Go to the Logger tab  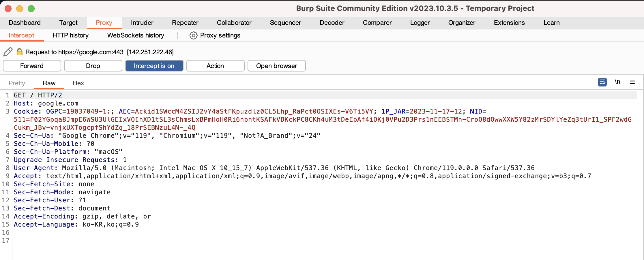(420, 23)
